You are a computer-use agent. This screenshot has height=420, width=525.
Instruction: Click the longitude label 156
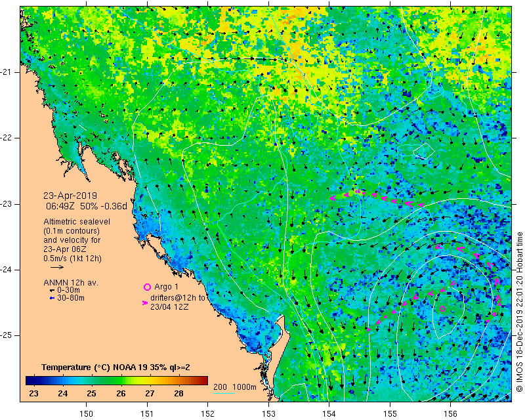(x=451, y=414)
